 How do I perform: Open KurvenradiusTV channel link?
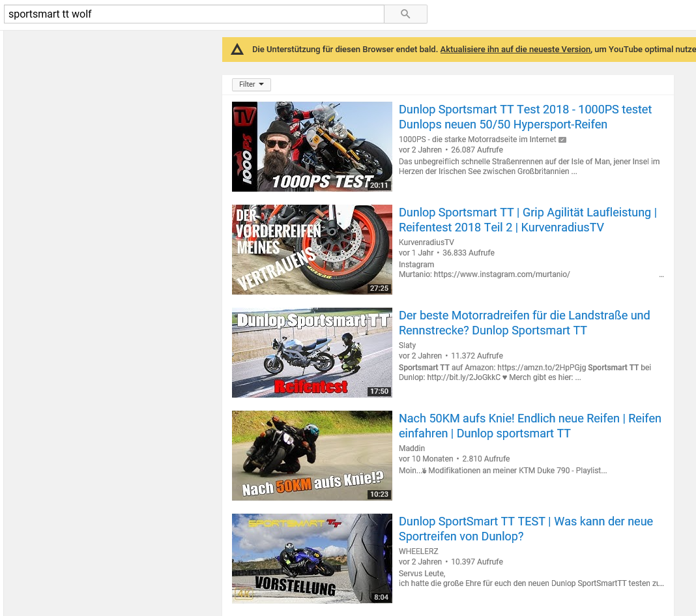[x=426, y=242]
